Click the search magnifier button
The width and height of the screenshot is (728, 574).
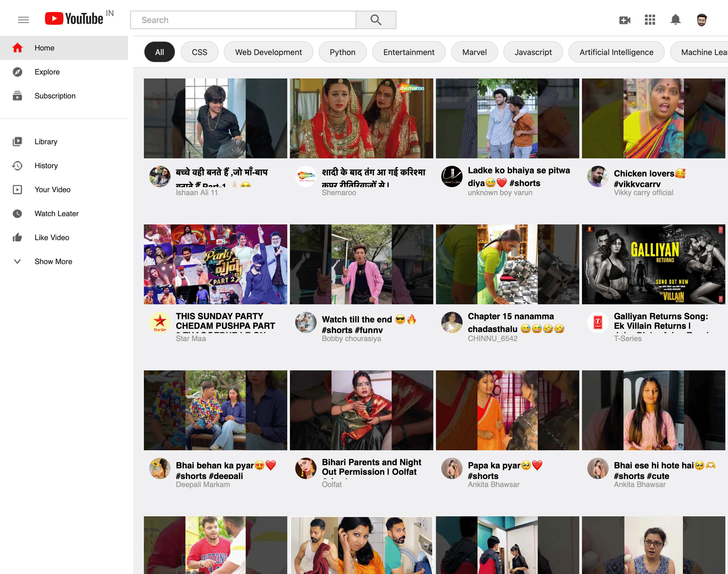click(x=376, y=20)
